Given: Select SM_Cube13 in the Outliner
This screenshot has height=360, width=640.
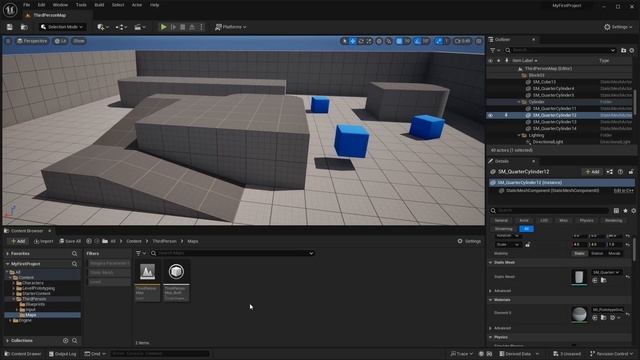Looking at the screenshot, I should click(544, 82).
